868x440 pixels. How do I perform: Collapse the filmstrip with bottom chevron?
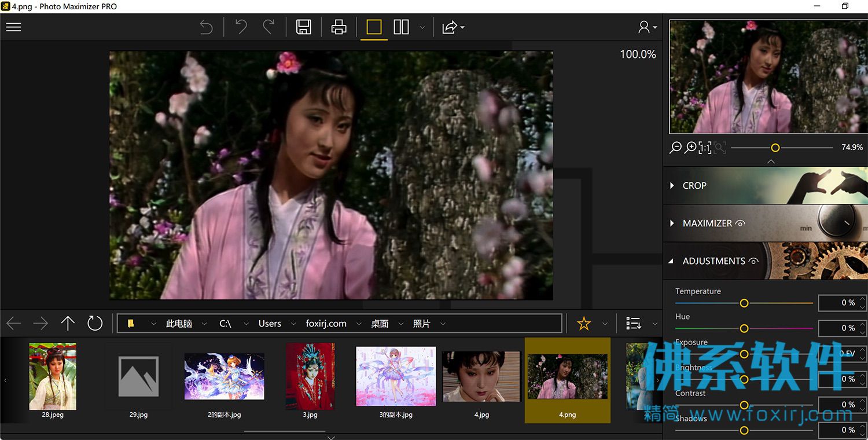point(331,438)
